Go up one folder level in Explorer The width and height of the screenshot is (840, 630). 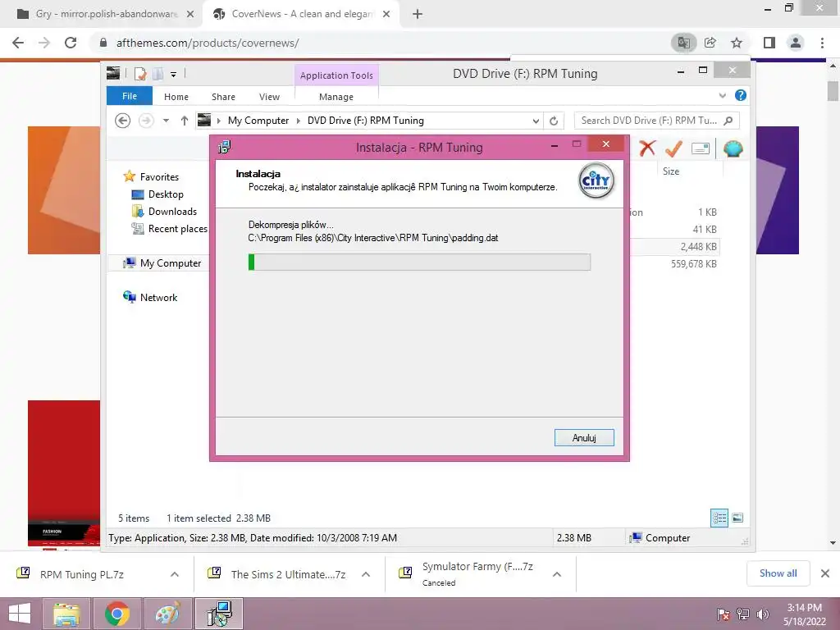click(x=185, y=121)
